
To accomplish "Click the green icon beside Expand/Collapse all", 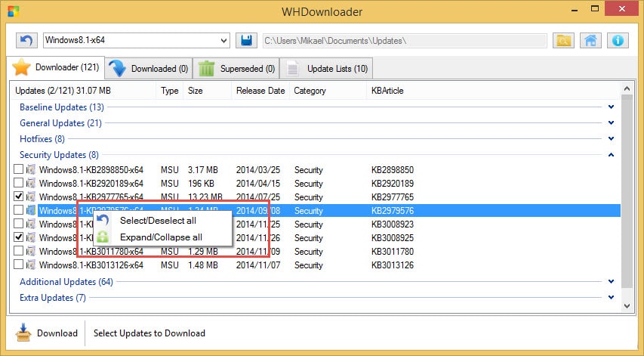I will 103,237.
